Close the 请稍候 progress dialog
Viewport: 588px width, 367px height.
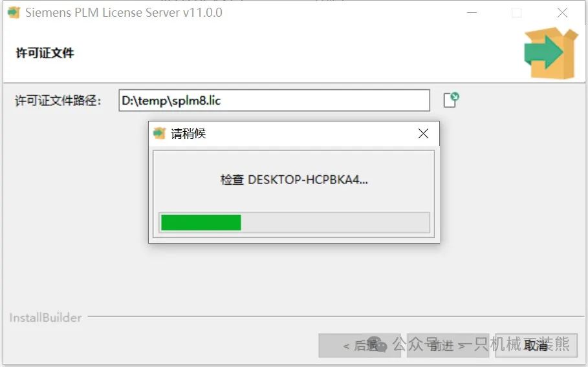423,133
